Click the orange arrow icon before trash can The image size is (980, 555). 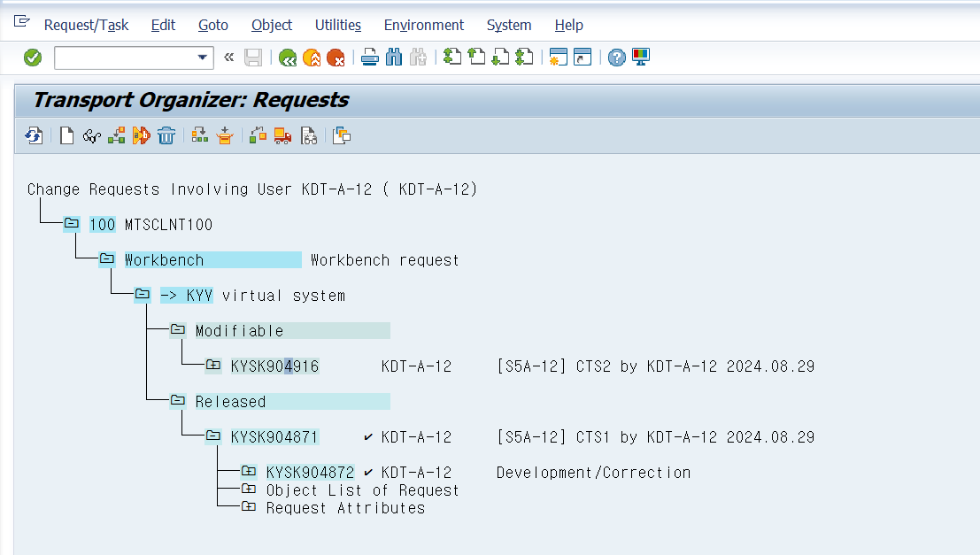point(142,135)
